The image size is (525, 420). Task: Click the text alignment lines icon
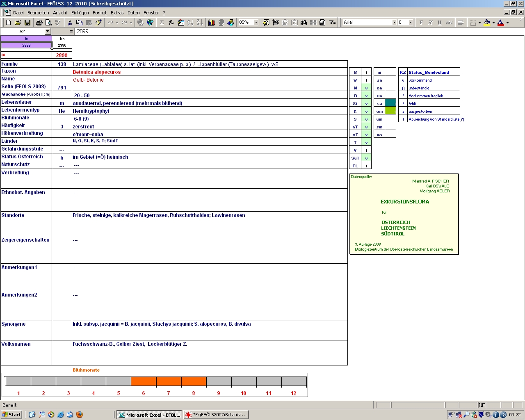pyautogui.click(x=461, y=23)
